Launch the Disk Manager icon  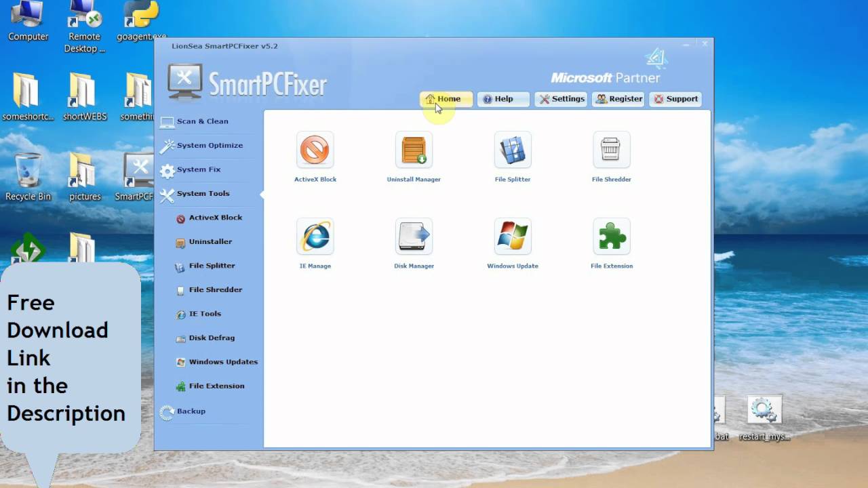(414, 237)
